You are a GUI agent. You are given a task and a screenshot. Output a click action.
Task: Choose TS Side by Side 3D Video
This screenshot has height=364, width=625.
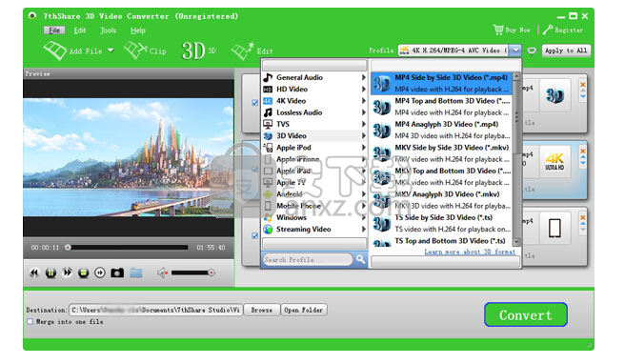click(x=441, y=223)
